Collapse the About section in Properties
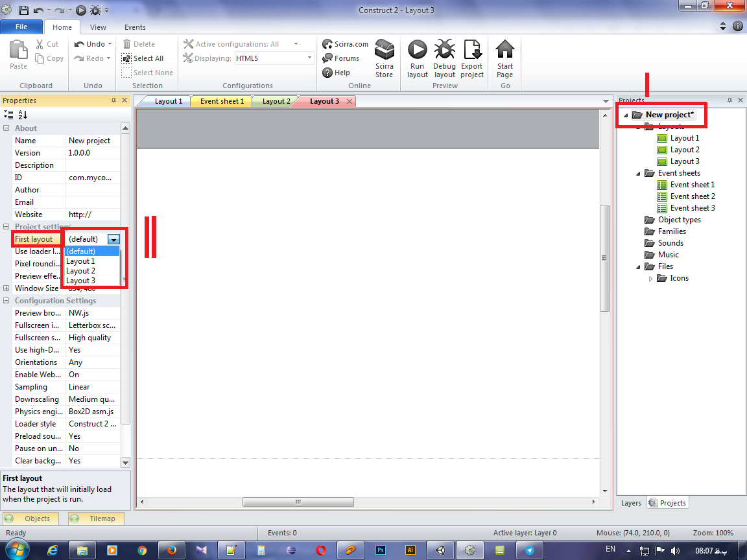 coord(6,128)
